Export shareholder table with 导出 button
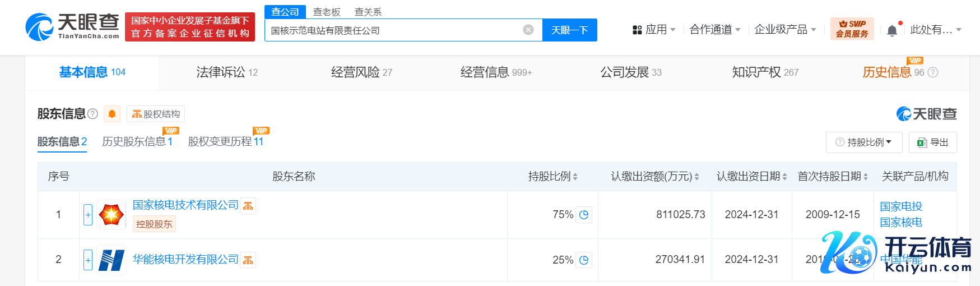 coord(932,142)
